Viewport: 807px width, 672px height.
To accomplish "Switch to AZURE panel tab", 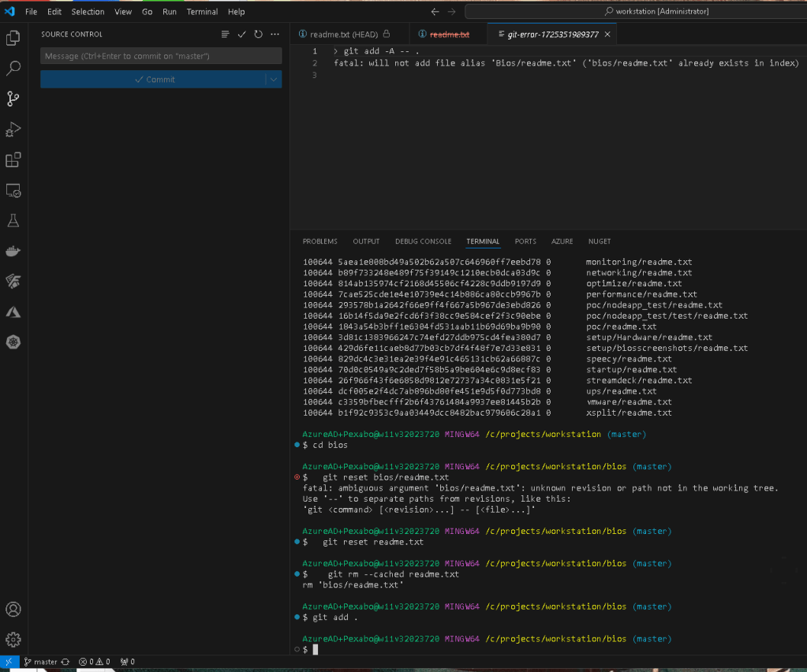I will [562, 241].
